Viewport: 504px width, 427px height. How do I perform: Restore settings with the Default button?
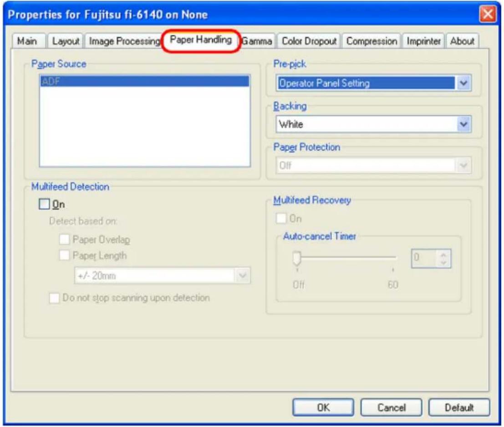pyautogui.click(x=459, y=408)
